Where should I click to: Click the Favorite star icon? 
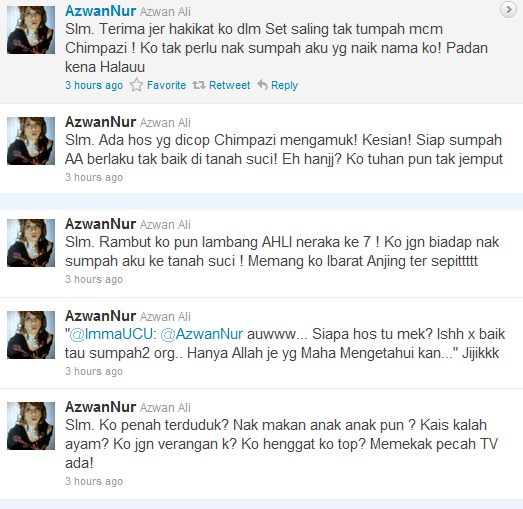tap(136, 85)
